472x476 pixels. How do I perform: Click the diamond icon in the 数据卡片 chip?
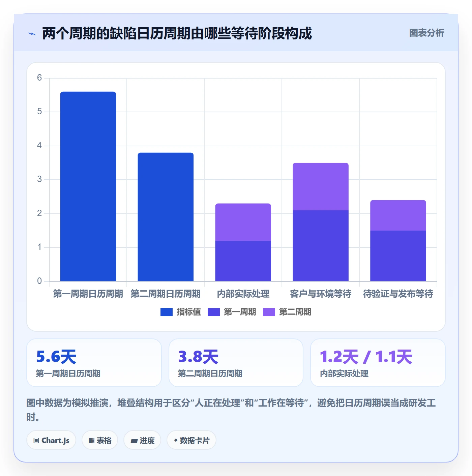coord(176,440)
